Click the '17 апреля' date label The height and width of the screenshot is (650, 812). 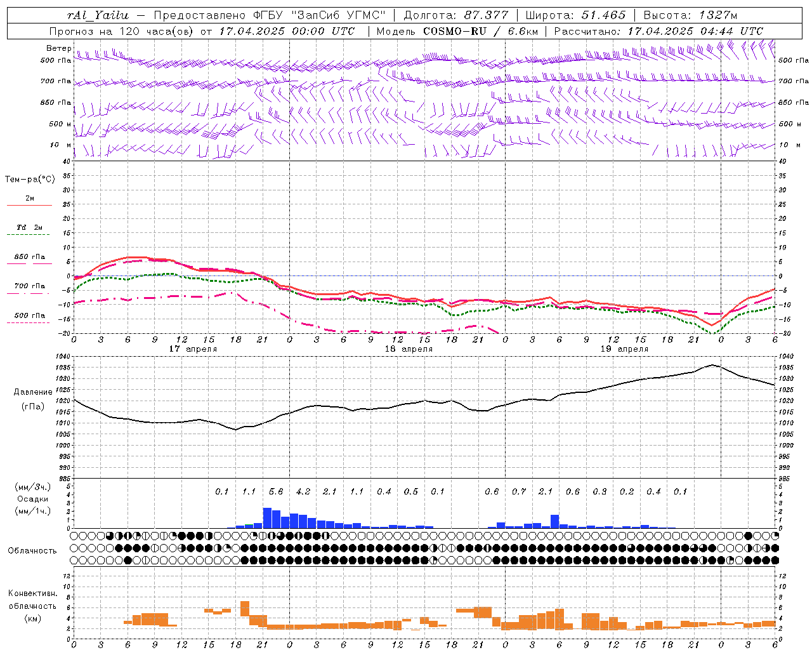click(x=193, y=349)
